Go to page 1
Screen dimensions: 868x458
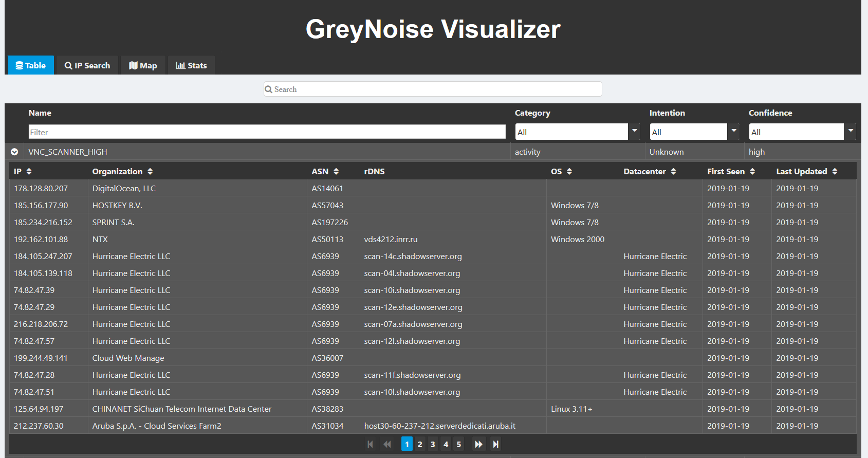click(407, 444)
